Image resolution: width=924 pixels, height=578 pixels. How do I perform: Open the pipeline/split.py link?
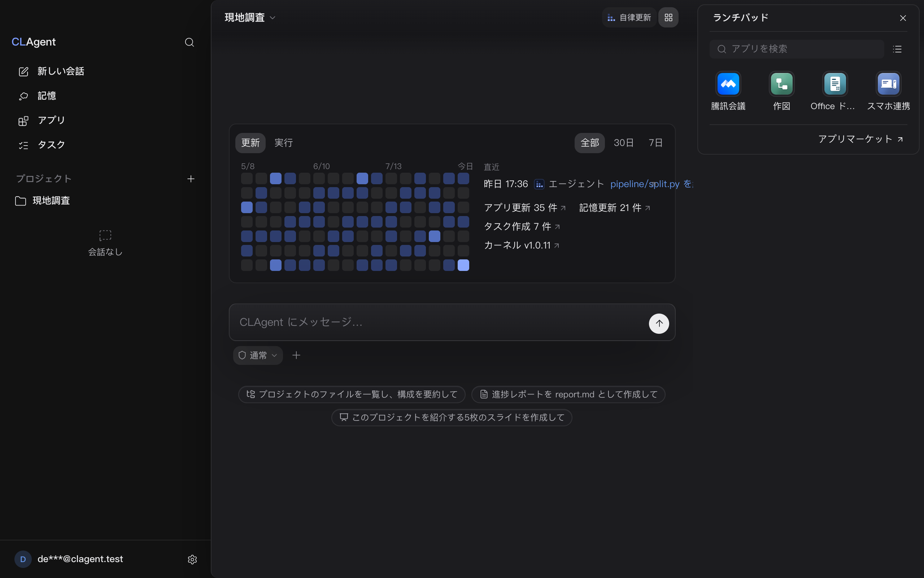coord(651,184)
